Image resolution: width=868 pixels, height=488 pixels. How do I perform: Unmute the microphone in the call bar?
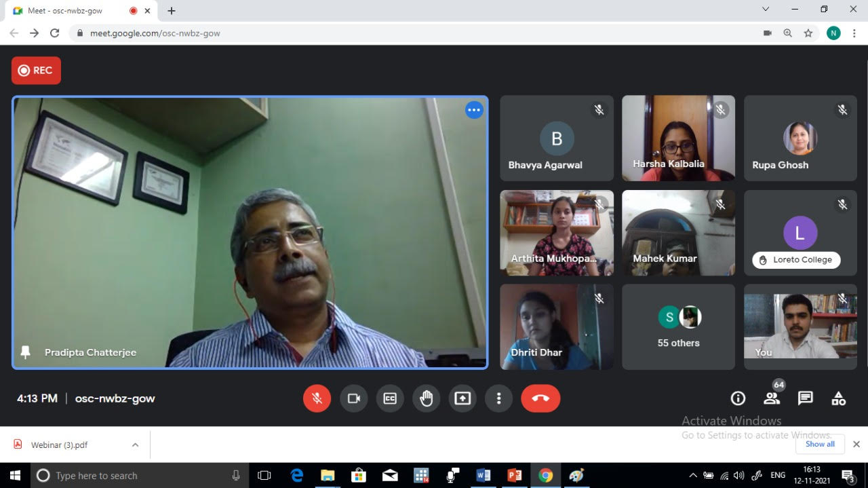[317, 398]
